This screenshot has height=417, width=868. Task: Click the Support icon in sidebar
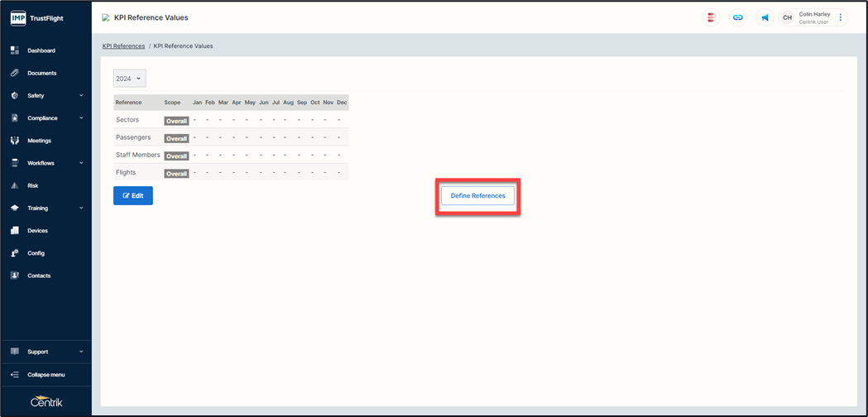[x=16, y=352]
